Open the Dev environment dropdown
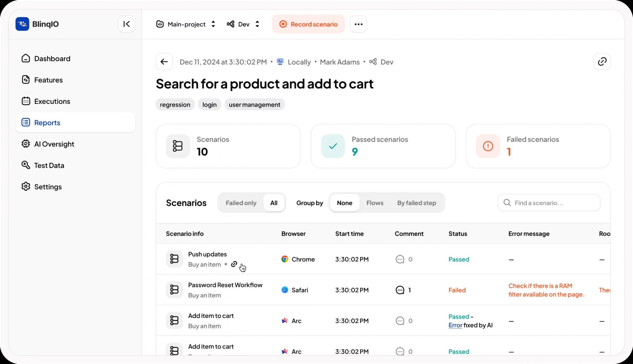The height and width of the screenshot is (364, 633). pyautogui.click(x=243, y=24)
